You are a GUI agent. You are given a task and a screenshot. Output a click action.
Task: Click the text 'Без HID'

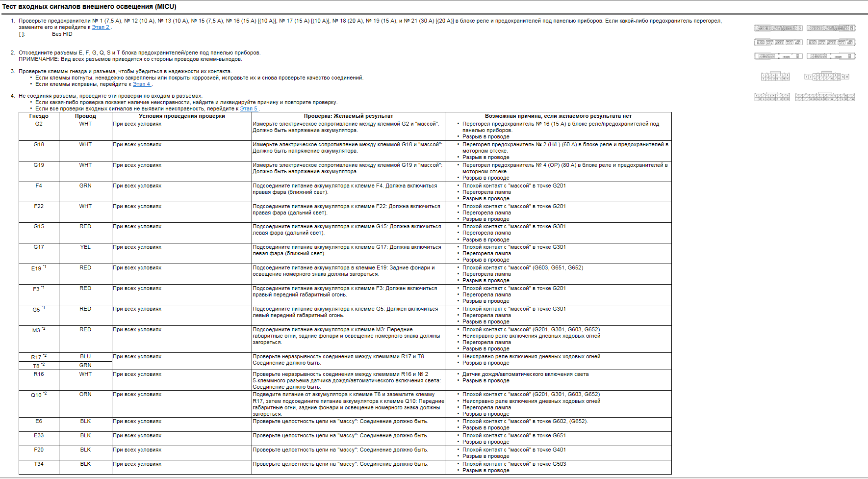pyautogui.click(x=62, y=34)
